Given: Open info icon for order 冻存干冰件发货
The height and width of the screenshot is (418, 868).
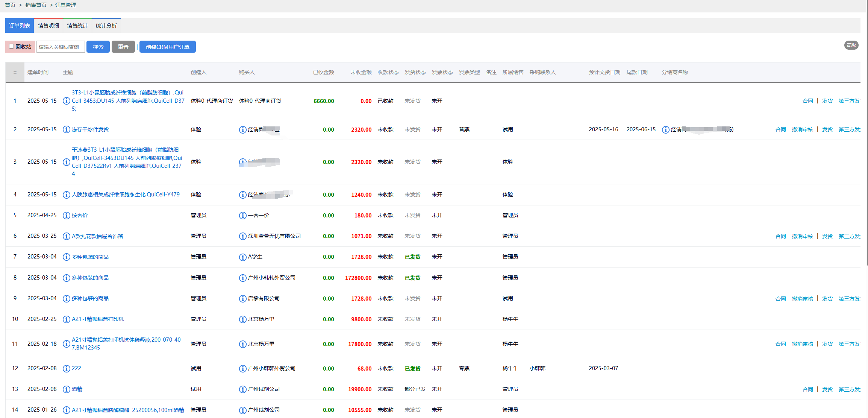Looking at the screenshot, I should pos(67,129).
